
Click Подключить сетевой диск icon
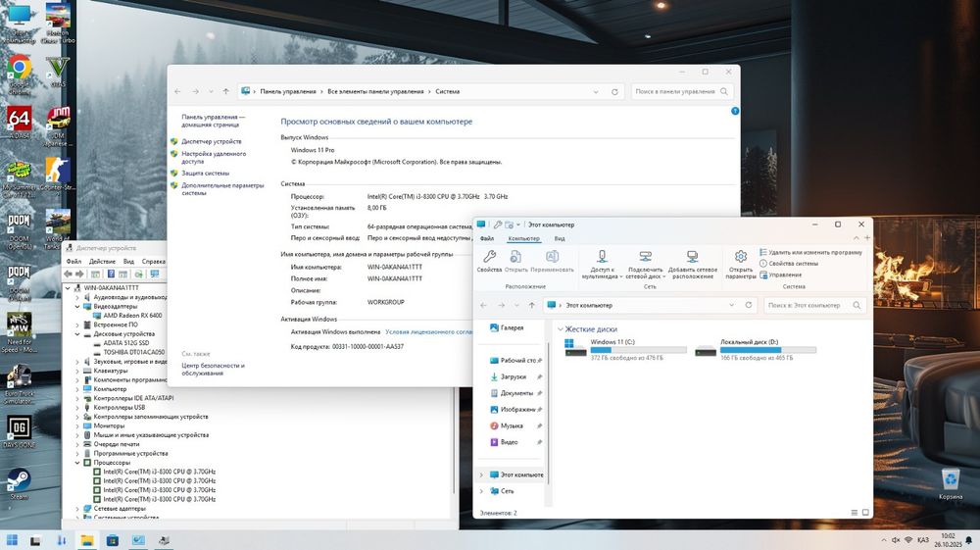(x=645, y=258)
